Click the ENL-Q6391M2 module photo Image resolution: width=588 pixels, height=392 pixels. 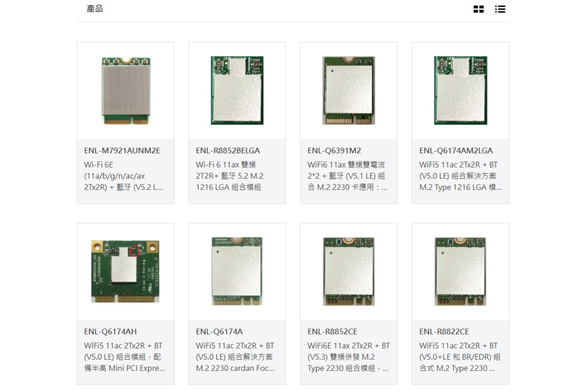(x=349, y=91)
